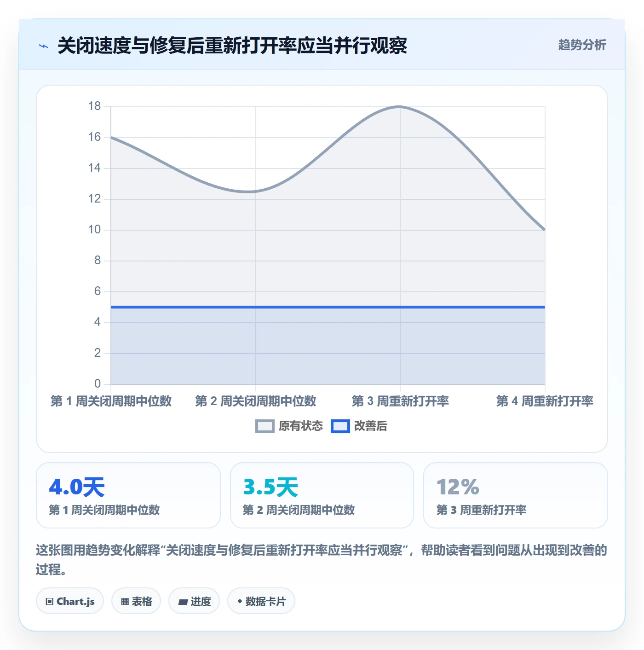Image resolution: width=644 pixels, height=650 pixels.
Task: Click the lightning icon beside the title
Action: pos(44,46)
